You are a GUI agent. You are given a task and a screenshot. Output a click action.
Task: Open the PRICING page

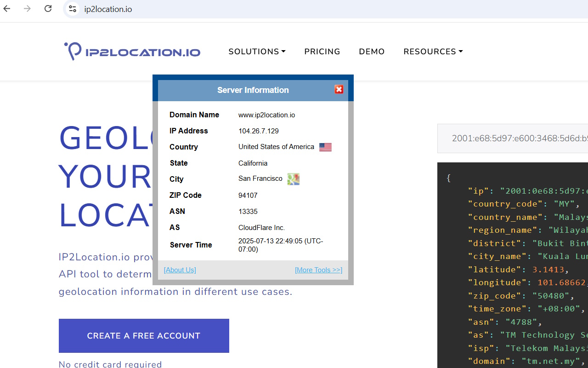tap(322, 52)
